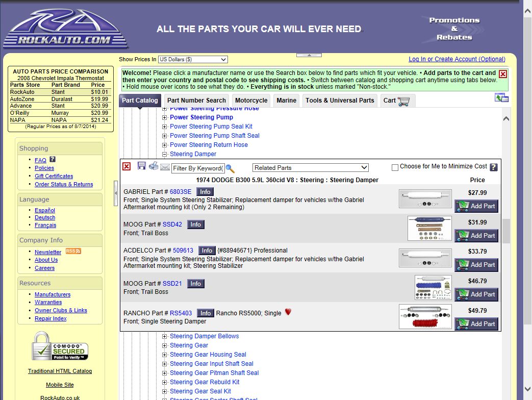This screenshot has height=400, width=532.
Task: Dismiss the green Welcome message
Action: point(503,74)
